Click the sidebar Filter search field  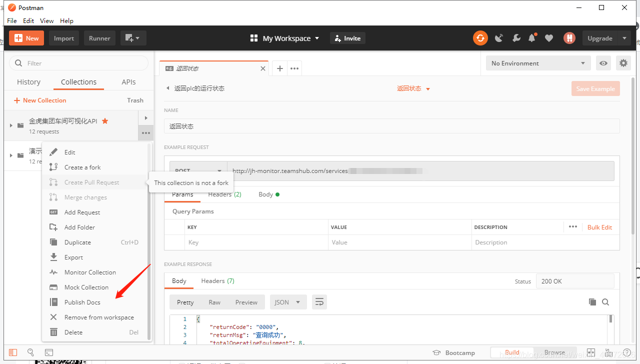coord(79,63)
